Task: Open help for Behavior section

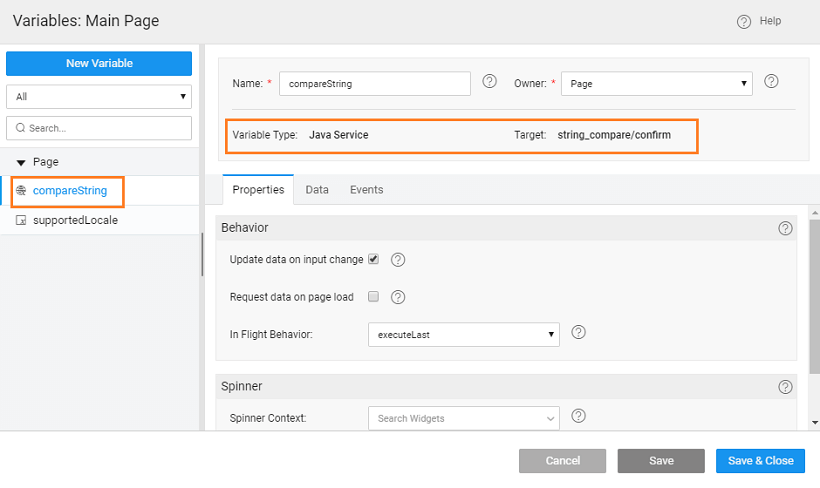Action: (785, 228)
